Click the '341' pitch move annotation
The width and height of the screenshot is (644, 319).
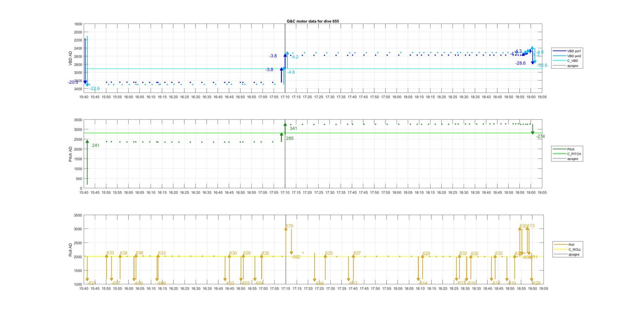293,128
